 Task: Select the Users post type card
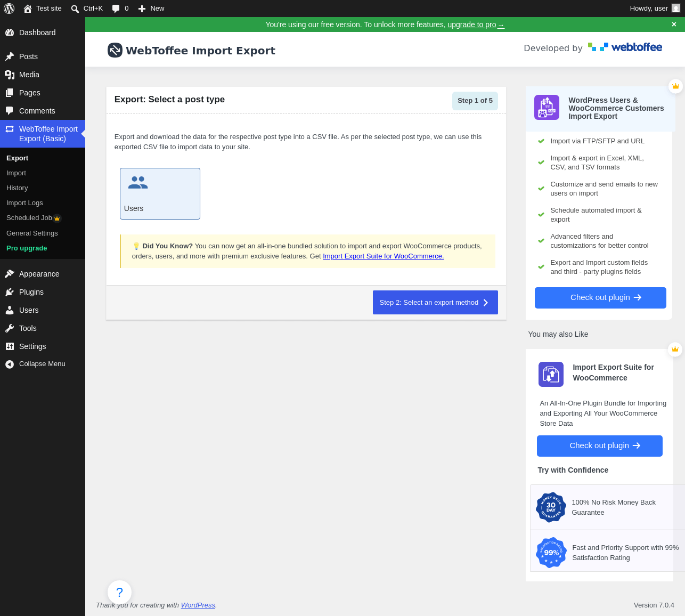(x=160, y=194)
